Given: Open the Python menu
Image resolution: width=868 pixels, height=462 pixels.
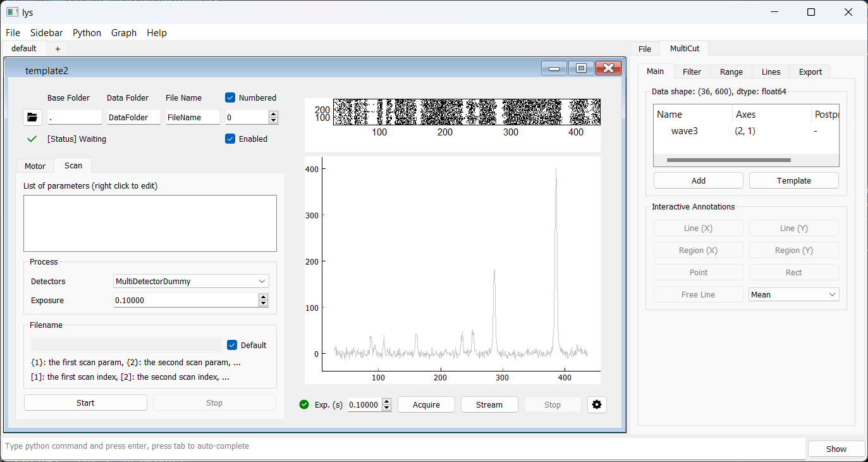Looking at the screenshot, I should (87, 33).
